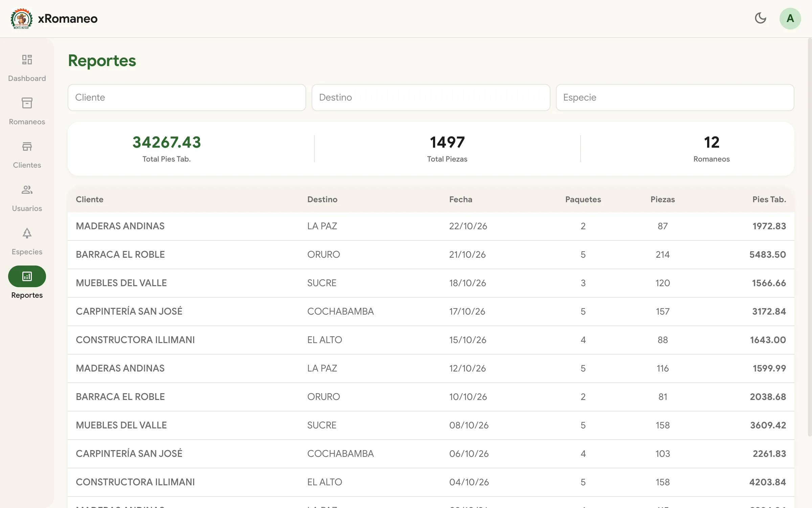Select the 34267.43 total pies value
Image resolution: width=812 pixels, height=508 pixels.
click(167, 142)
